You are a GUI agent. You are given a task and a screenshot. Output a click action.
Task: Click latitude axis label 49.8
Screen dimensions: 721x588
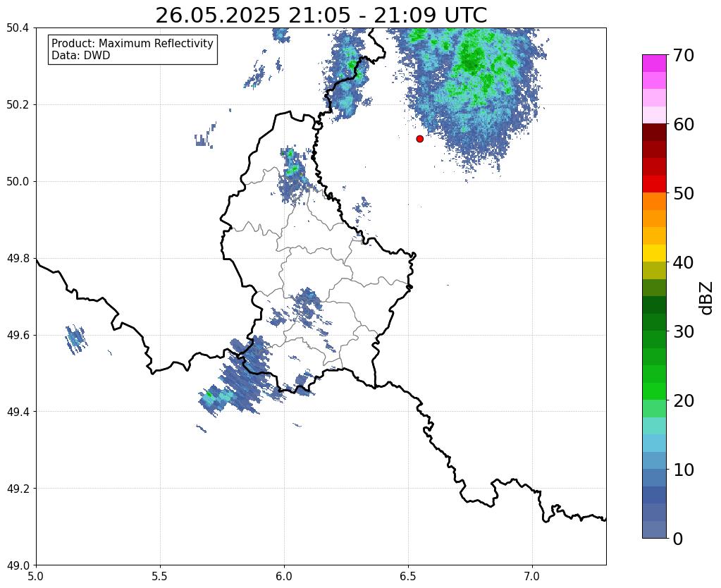[18, 259]
